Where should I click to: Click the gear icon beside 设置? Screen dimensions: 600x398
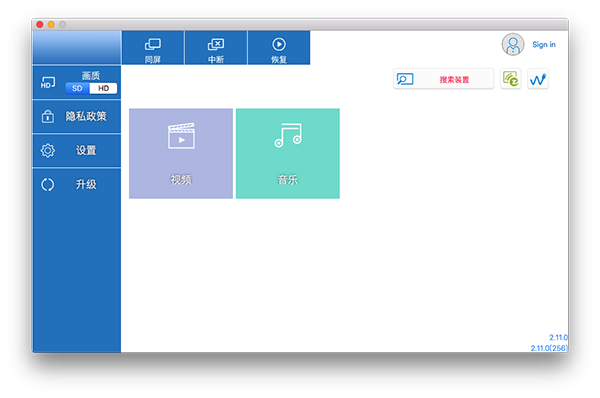(48, 150)
